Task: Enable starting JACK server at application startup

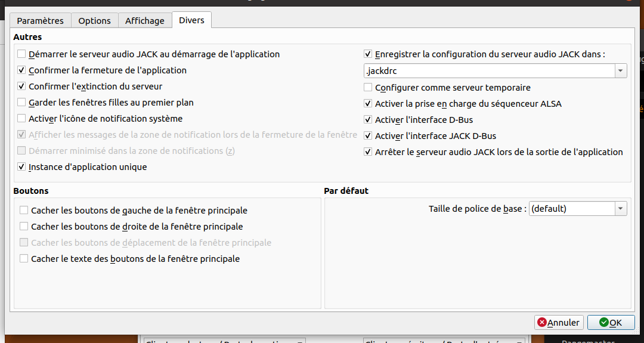Action: (x=22, y=54)
